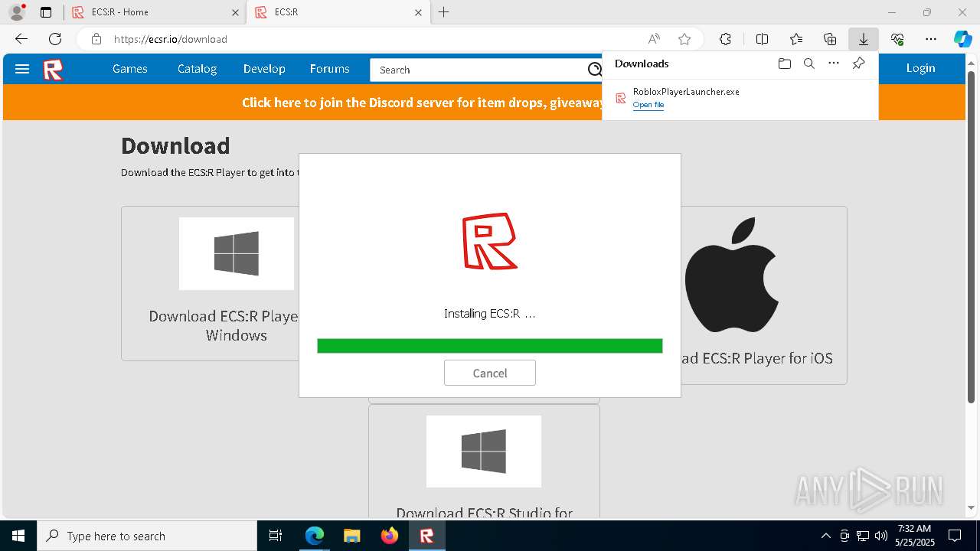Click the ECS:R installer taskbar icon
This screenshot has height=551, width=980.
click(426, 536)
